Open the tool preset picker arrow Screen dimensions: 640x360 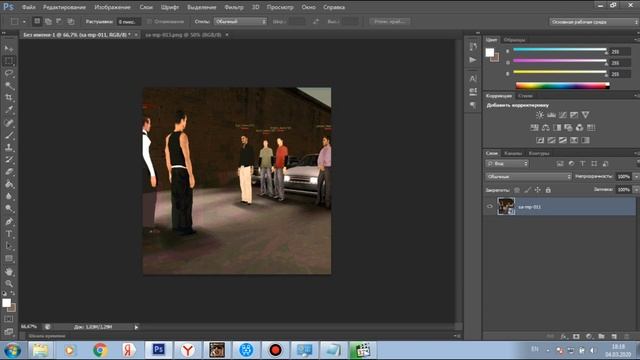pos(24,21)
